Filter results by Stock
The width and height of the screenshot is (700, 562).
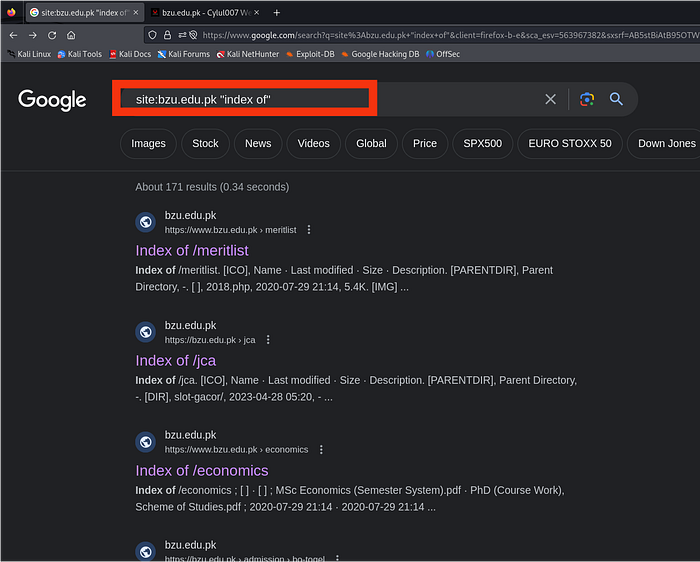click(205, 144)
